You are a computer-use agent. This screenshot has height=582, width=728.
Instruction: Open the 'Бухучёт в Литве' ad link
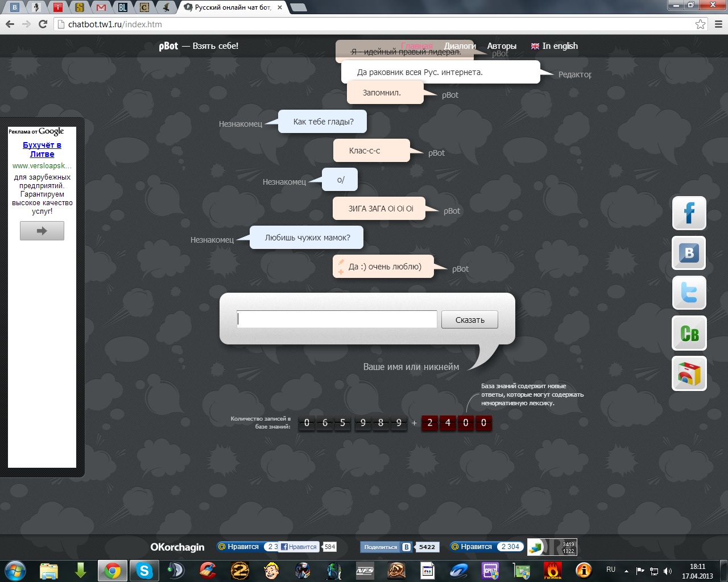(42, 149)
